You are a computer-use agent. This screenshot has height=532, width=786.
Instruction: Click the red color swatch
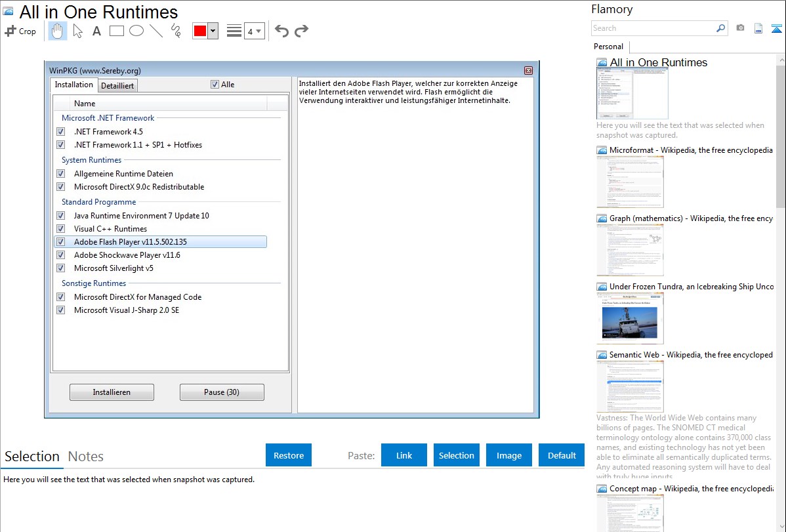[x=200, y=31]
